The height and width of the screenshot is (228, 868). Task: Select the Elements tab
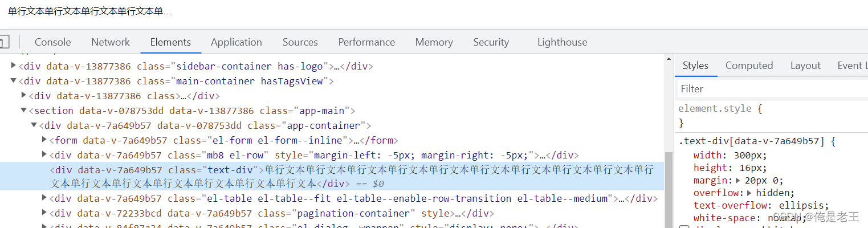point(170,42)
